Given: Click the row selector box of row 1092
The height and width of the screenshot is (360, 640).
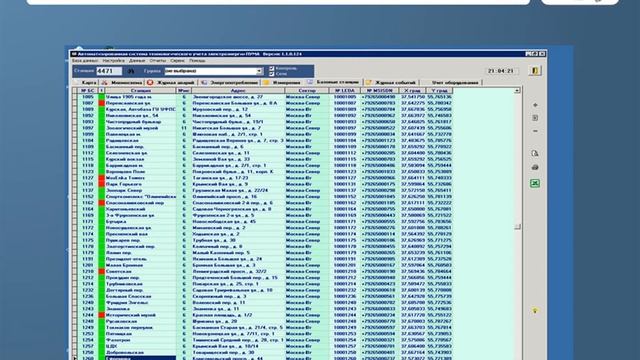Looking at the screenshot, I should pos(75,116).
